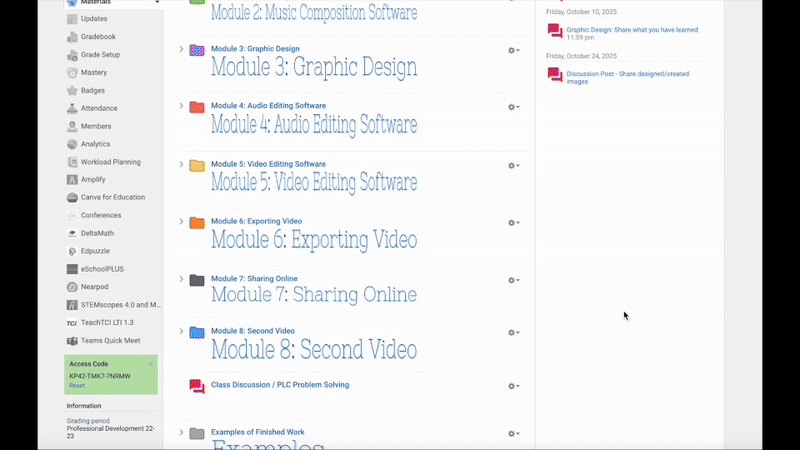Click the Badges star icon
The height and width of the screenshot is (450, 800).
[x=72, y=90]
